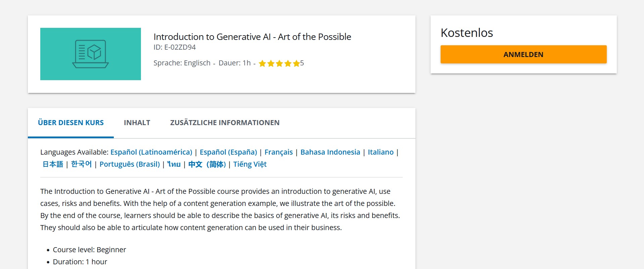The image size is (644, 269).
Task: Click the course title Introduction to Generative AI
Action: click(252, 37)
